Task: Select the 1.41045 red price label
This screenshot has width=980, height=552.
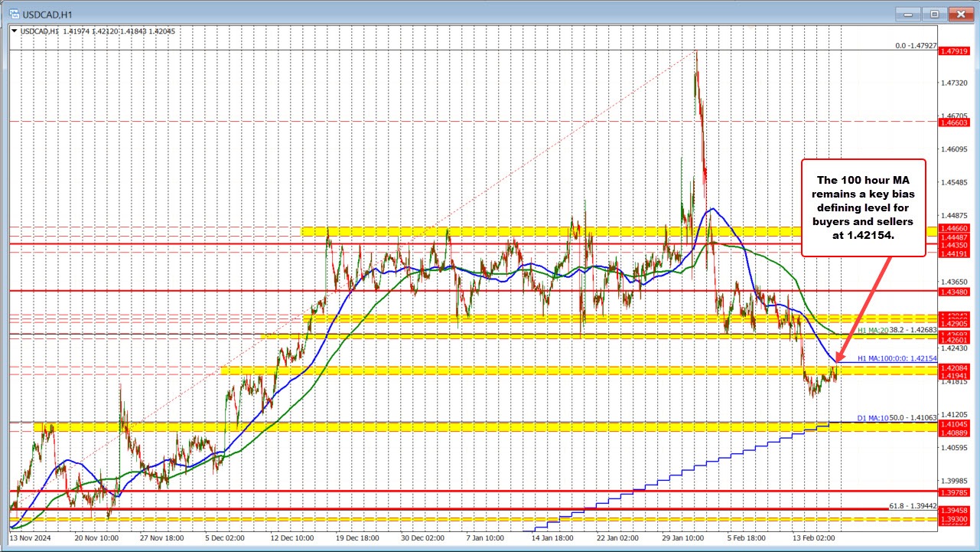Action: [x=954, y=423]
